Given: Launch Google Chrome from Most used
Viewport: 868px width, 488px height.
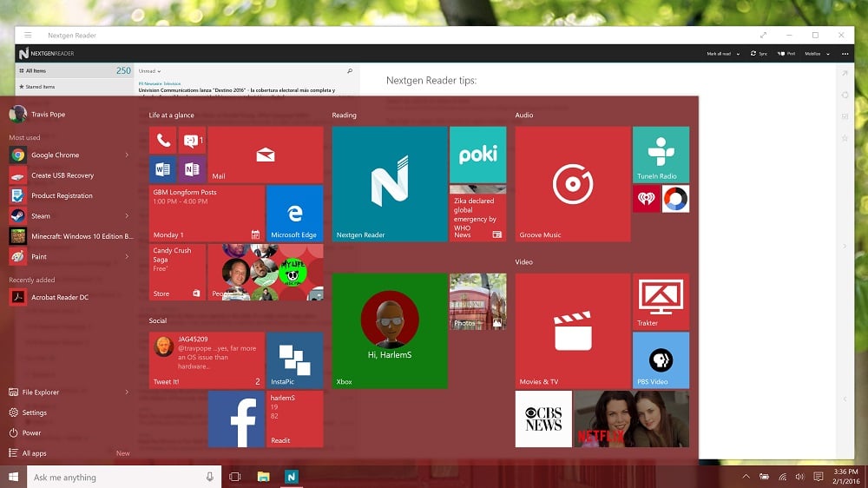Looking at the screenshot, I should click(x=69, y=155).
